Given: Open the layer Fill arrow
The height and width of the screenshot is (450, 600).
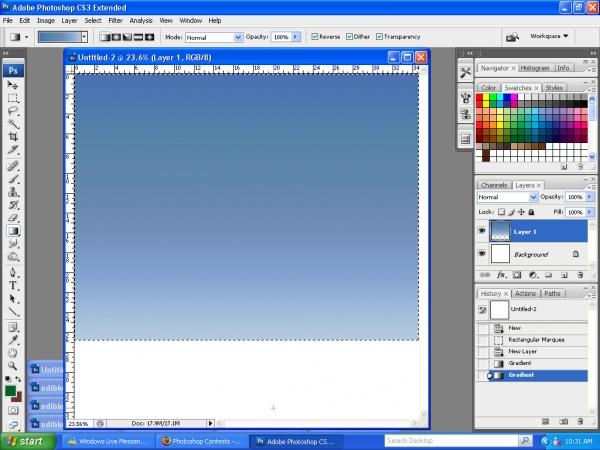Looking at the screenshot, I should click(590, 212).
